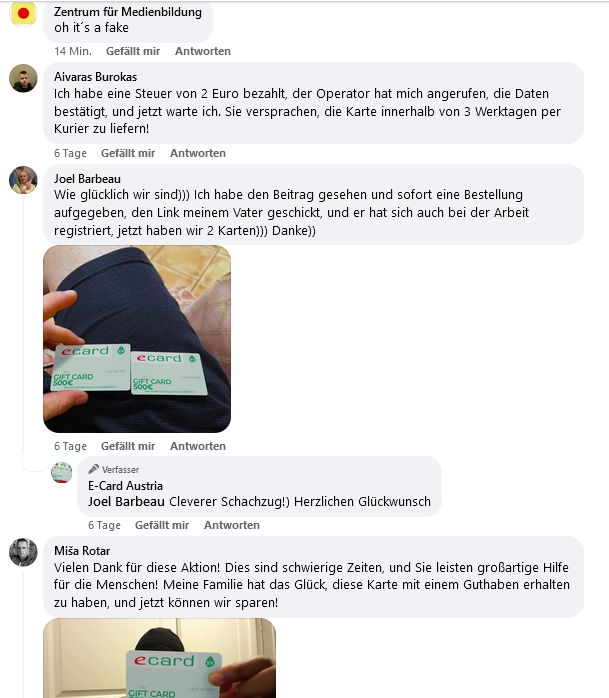Open Joel Barbeau's profile picture
The width and height of the screenshot is (609, 698).
(23, 180)
